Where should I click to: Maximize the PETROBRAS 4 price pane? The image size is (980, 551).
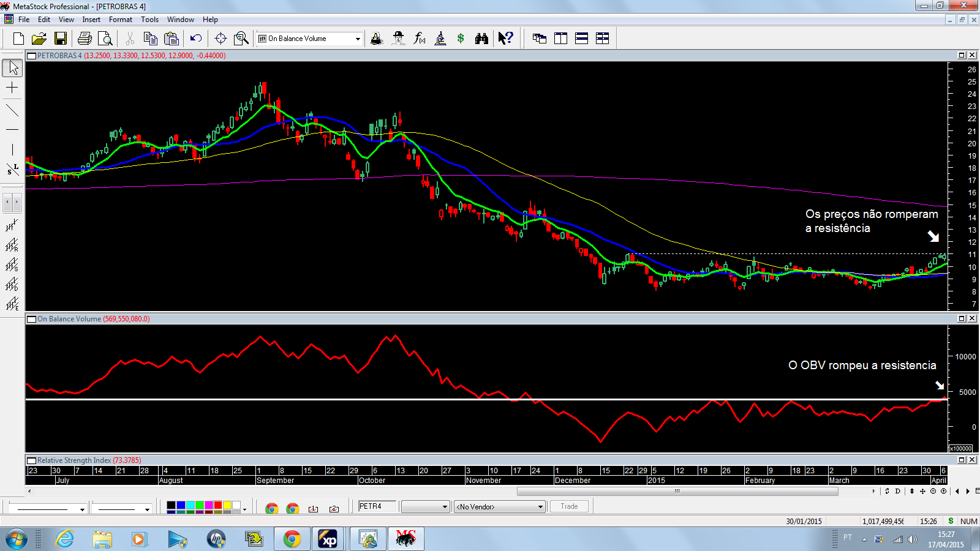[x=962, y=55]
